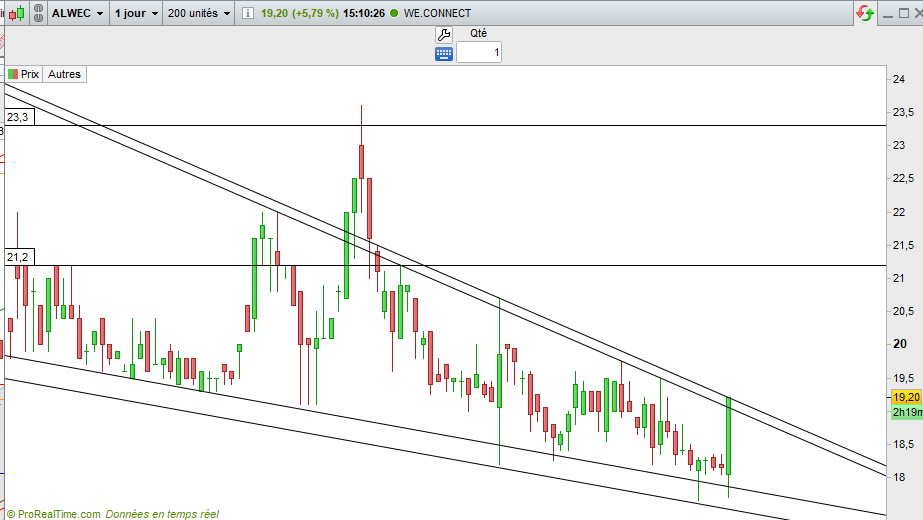Open the ALWEC ticker dropdown
This screenshot has height=520, width=923.
78,13
